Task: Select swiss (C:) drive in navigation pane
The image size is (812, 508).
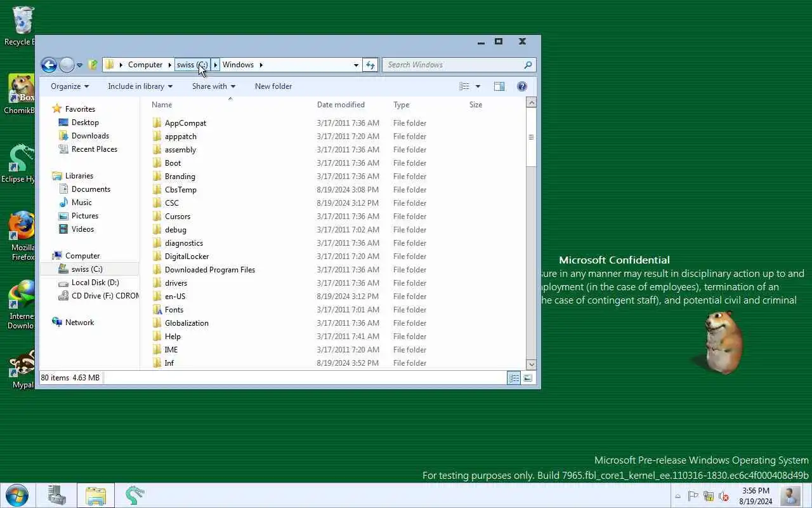Action: coord(87,269)
